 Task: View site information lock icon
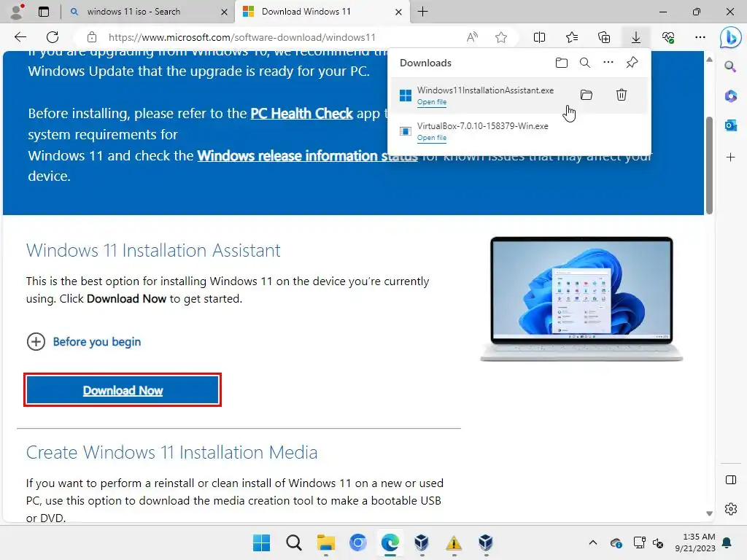92,37
